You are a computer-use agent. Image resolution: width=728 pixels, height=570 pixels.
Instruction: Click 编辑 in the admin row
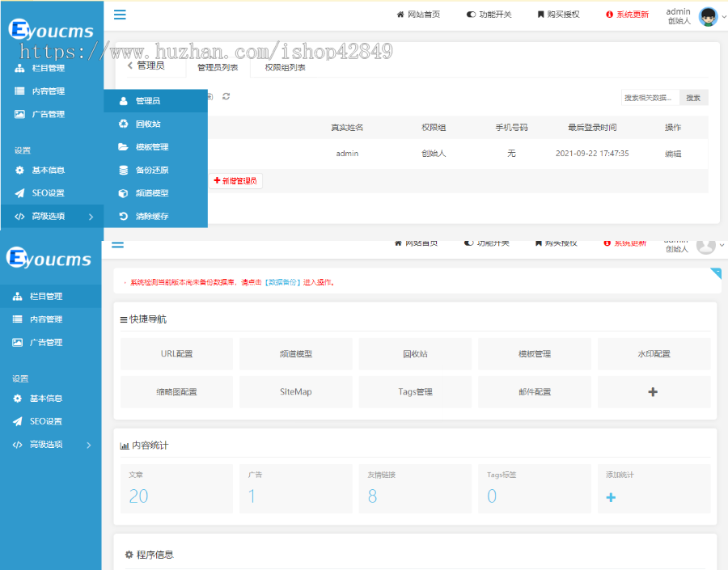coord(673,154)
